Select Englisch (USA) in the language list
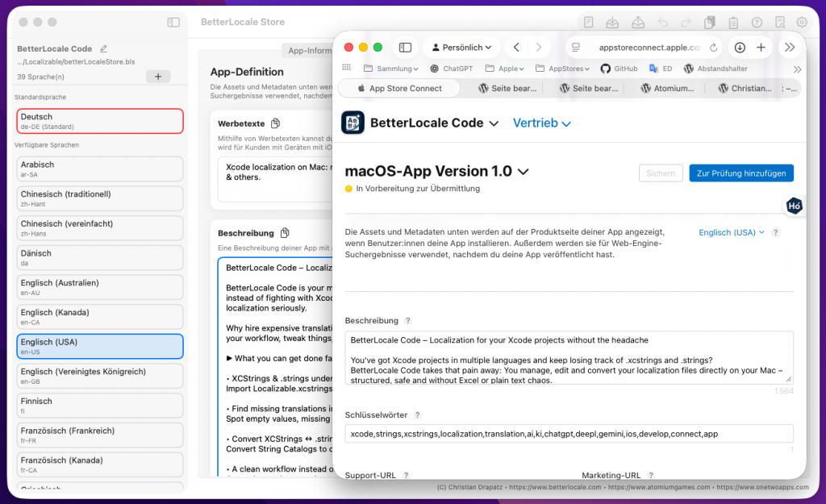Screen dimensions: 826x504 pos(100,346)
